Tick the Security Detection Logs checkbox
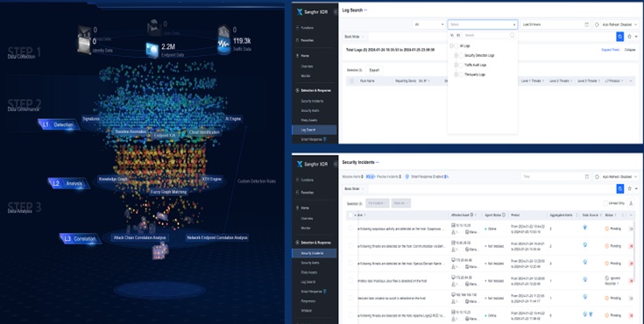Image resolution: width=644 pixels, height=324 pixels. coord(461,55)
